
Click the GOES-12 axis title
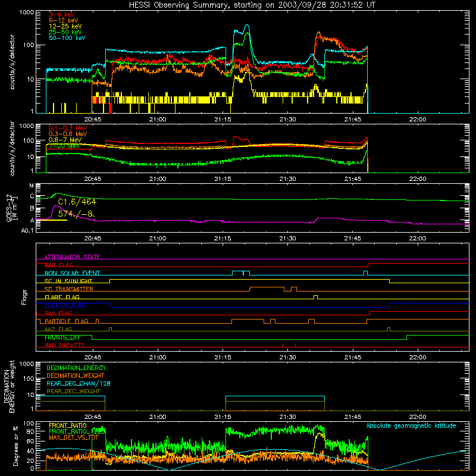click(10, 208)
